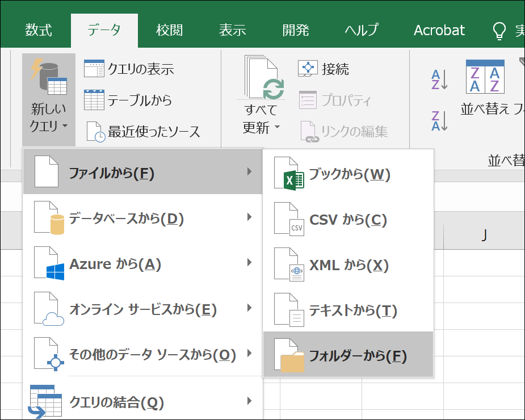This screenshot has width=525, height=420.
Task: Choose フォルダーから(F) in submenu
Action: (348, 354)
